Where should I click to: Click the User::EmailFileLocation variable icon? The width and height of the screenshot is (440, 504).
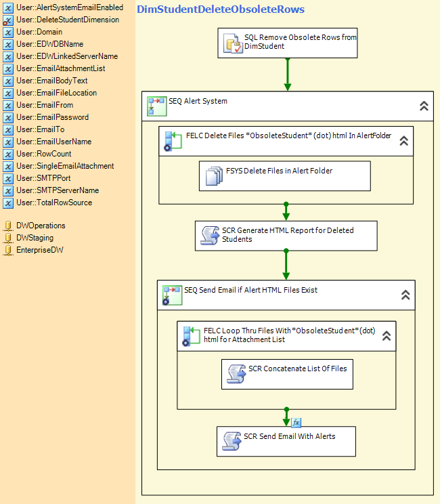tap(8, 93)
